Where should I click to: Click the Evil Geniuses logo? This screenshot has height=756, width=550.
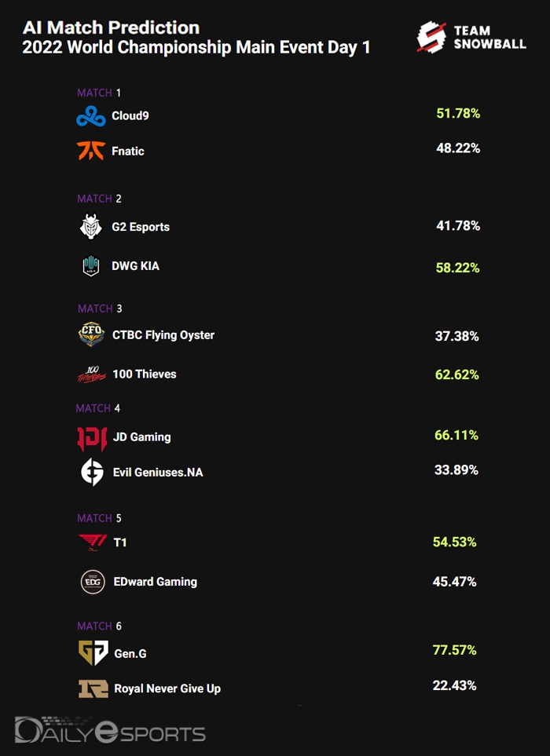[x=92, y=473]
